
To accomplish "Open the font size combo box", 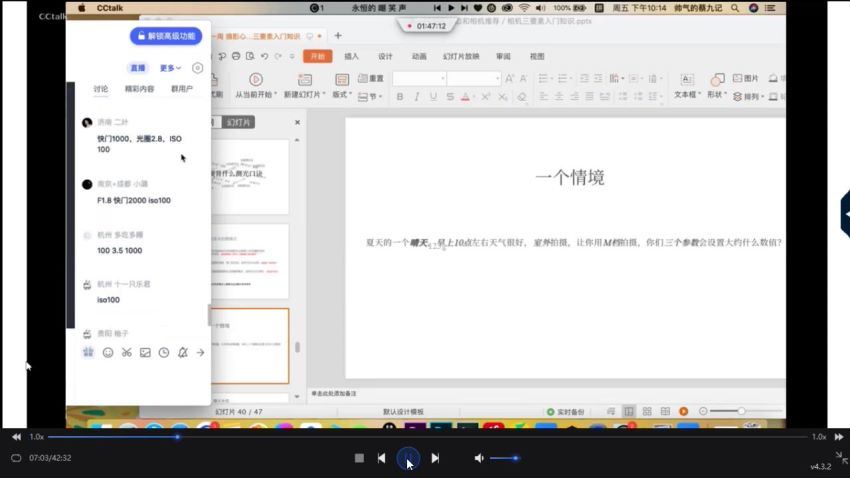I will pos(474,79).
